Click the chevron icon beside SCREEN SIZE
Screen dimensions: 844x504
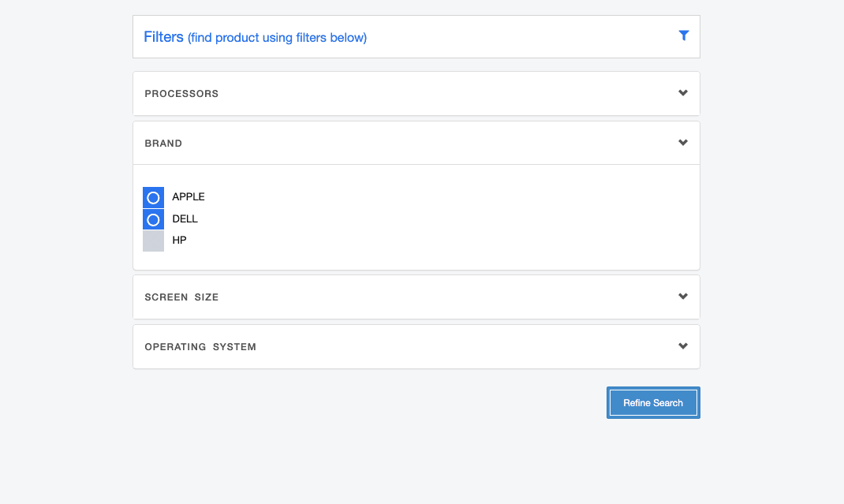[683, 297]
